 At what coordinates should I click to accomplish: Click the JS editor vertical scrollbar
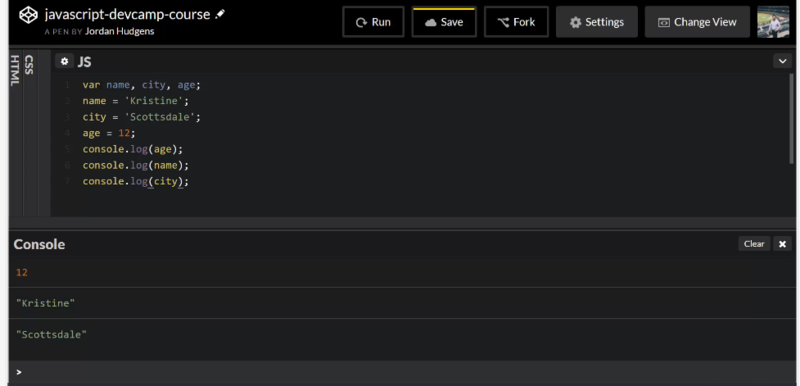(x=791, y=118)
